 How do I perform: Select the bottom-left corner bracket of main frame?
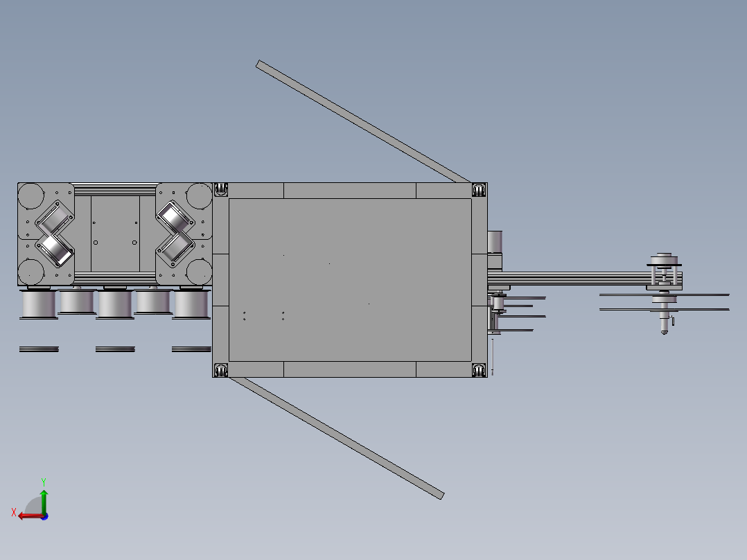(220, 370)
